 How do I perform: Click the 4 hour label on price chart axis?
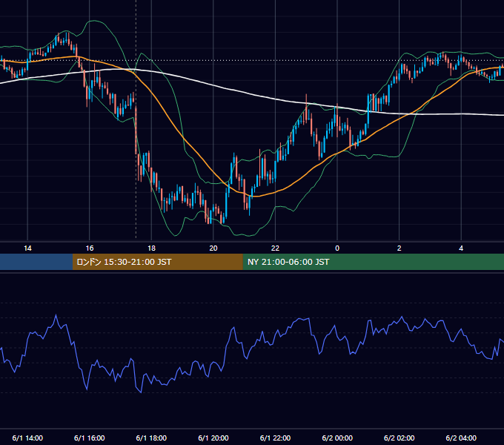tap(461, 248)
